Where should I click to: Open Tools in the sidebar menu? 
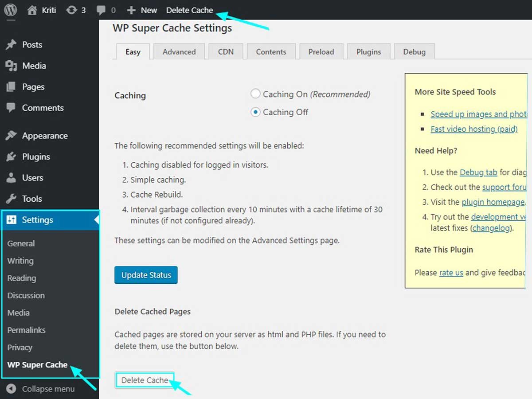tap(32, 199)
